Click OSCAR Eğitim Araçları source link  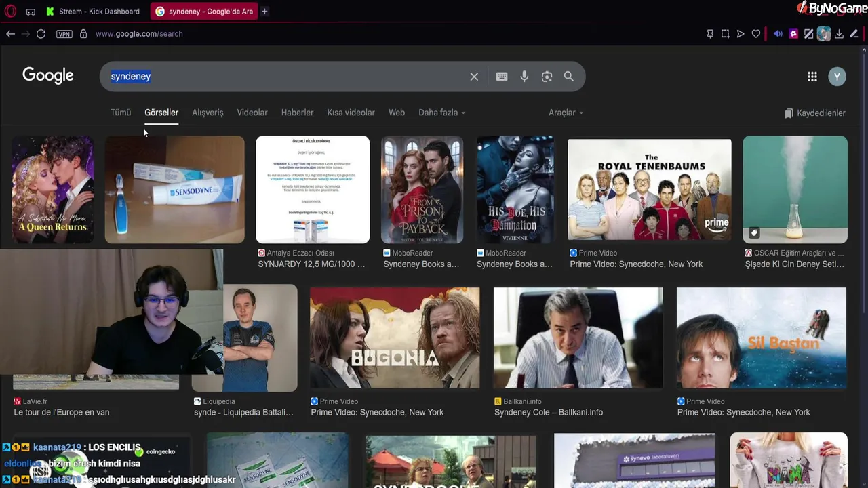[x=794, y=253]
